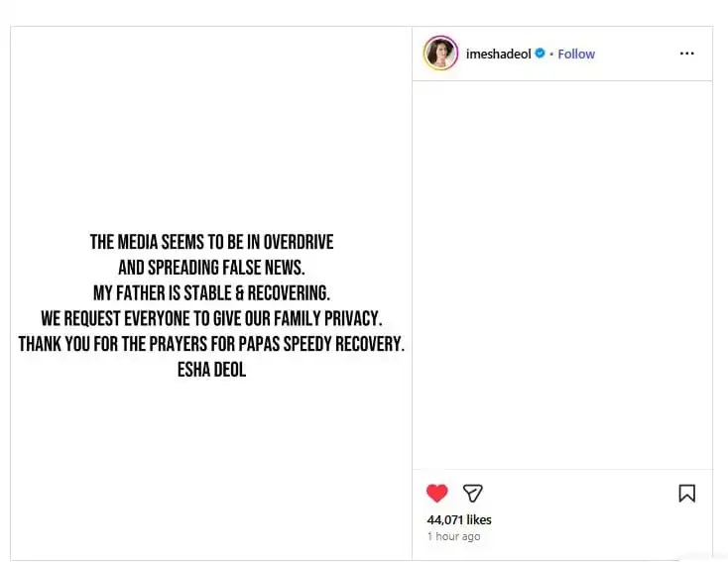
Task: Click the blue verified badge
Action: coord(541,54)
